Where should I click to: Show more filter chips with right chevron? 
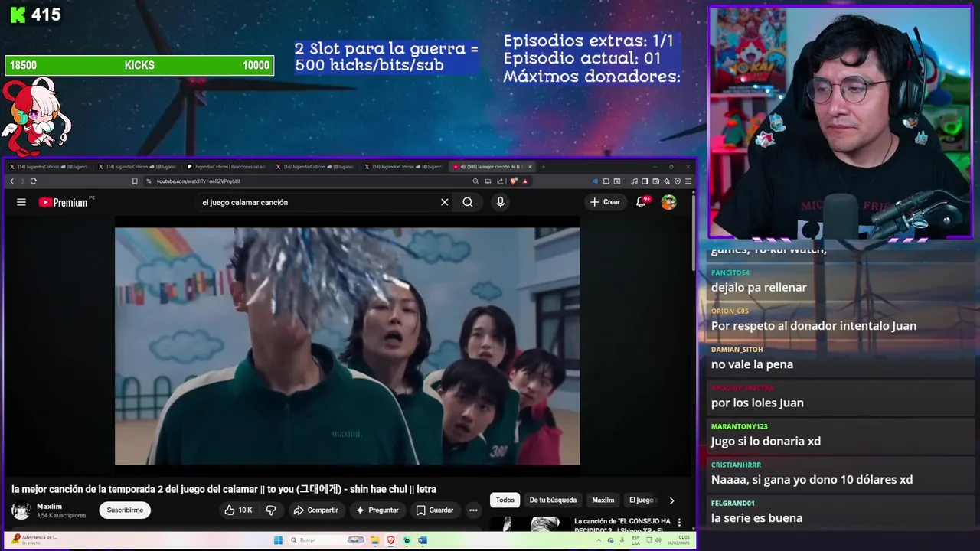pyautogui.click(x=671, y=500)
